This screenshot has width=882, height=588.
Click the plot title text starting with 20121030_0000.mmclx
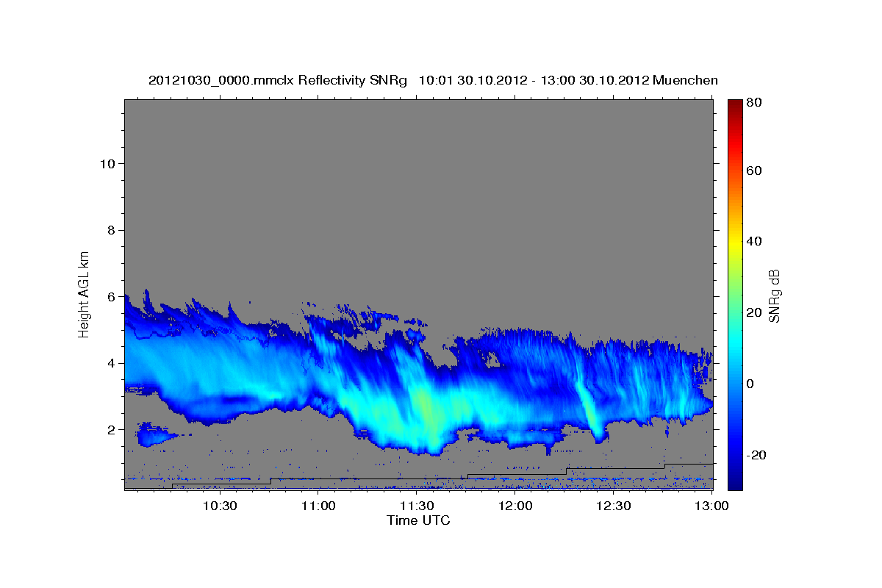[x=433, y=80]
